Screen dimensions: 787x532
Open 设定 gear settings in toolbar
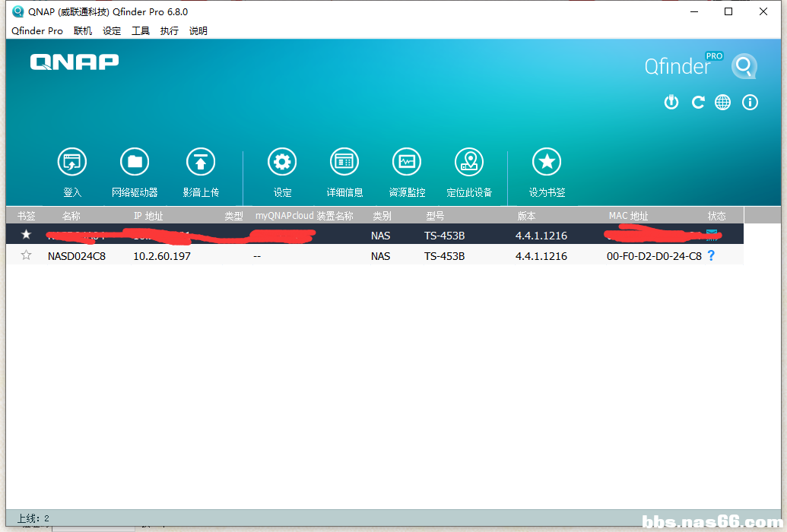282,162
